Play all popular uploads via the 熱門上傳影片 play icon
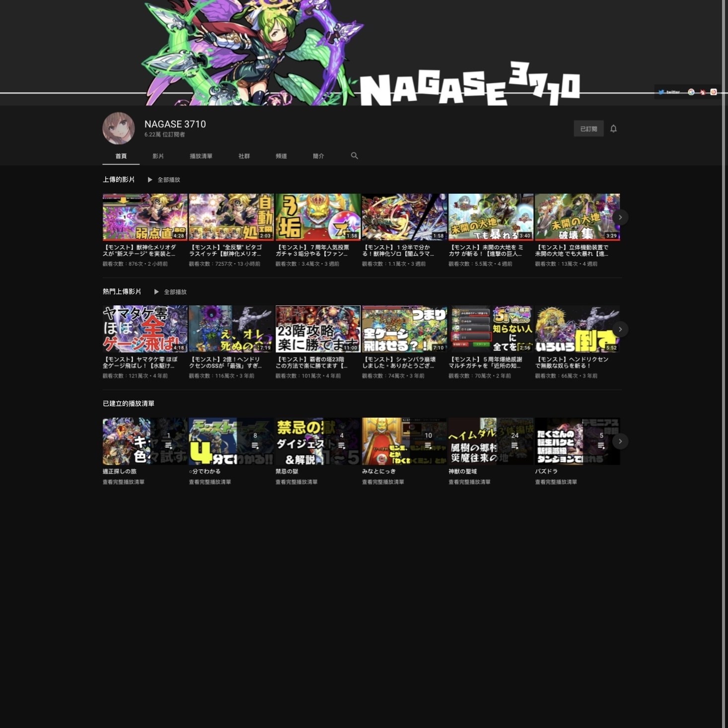Image resolution: width=728 pixels, height=728 pixels. coord(156,292)
